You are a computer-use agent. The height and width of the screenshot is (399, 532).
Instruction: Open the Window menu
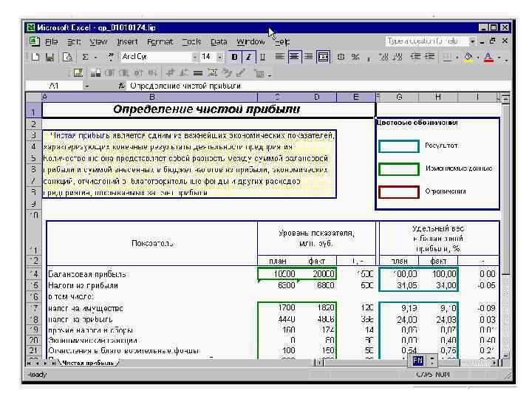tap(250, 41)
